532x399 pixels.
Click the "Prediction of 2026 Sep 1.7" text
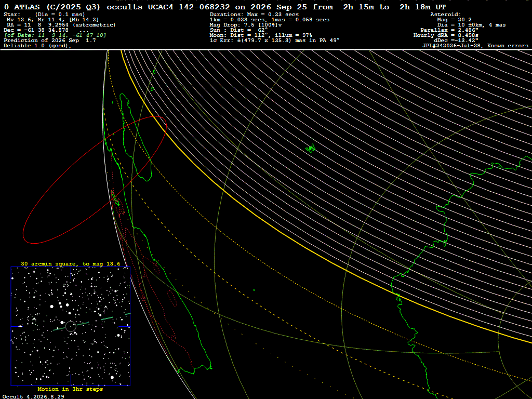[x=49, y=41]
